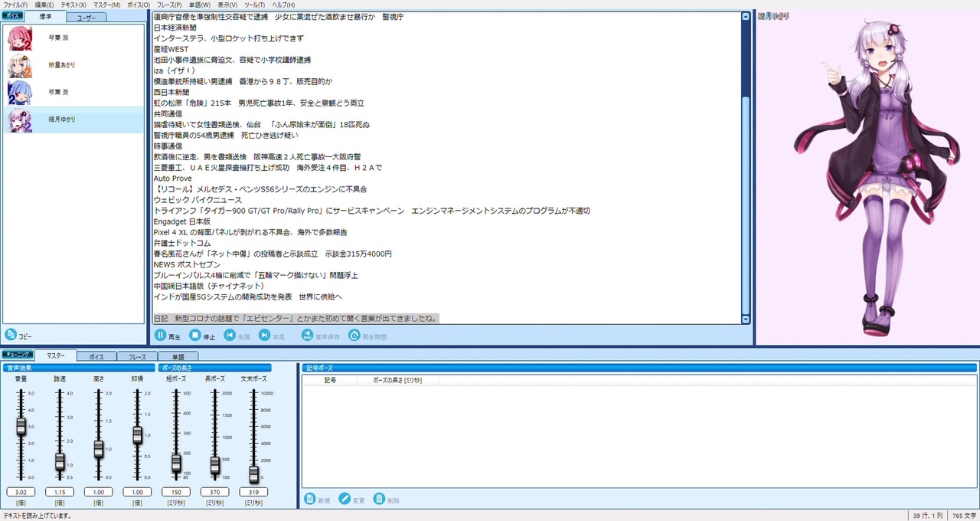Image resolution: width=980 pixels, height=521 pixels.
Task: Switch to the 単語 tuning tab
Action: [x=178, y=356]
